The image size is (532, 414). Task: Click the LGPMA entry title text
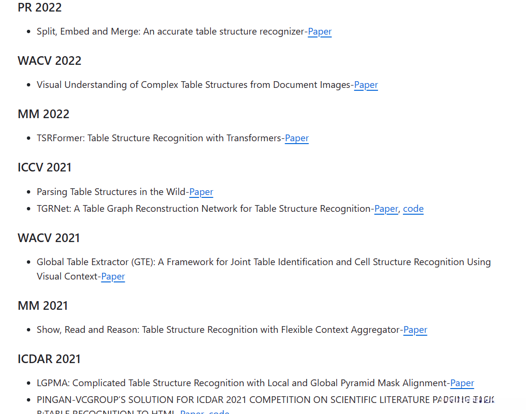pos(242,383)
